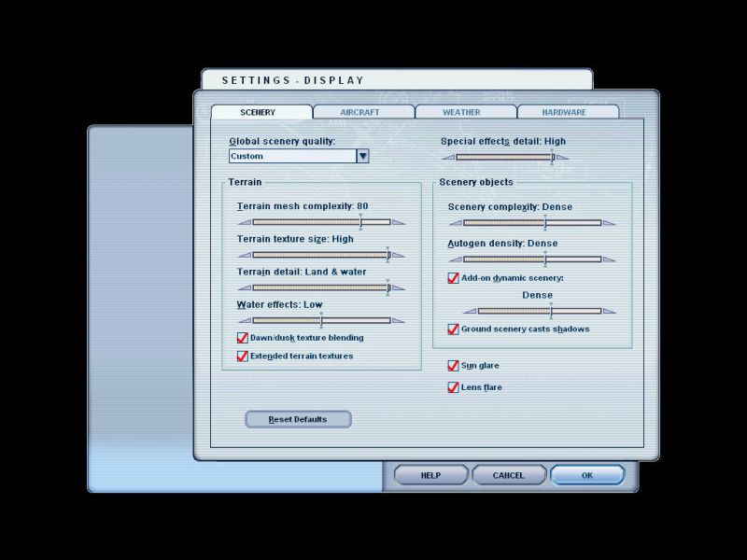Click the Water effects slider handle

[321, 321]
